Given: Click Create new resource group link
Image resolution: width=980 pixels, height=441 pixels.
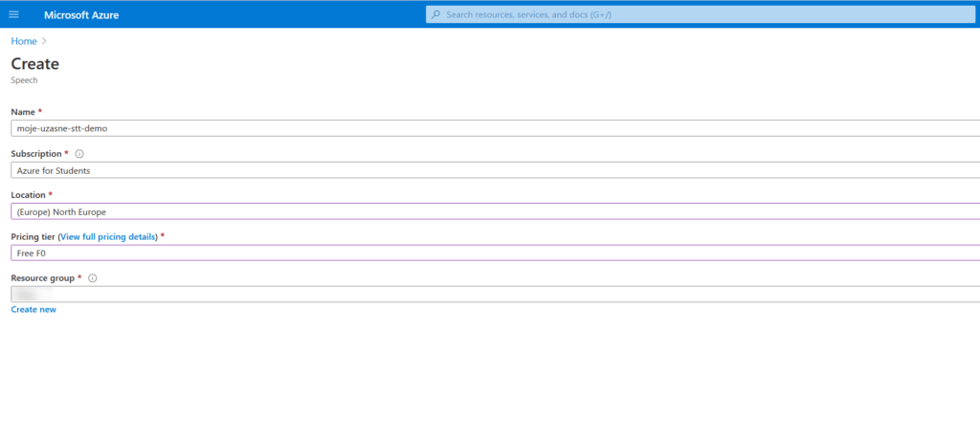Looking at the screenshot, I should [x=33, y=310].
